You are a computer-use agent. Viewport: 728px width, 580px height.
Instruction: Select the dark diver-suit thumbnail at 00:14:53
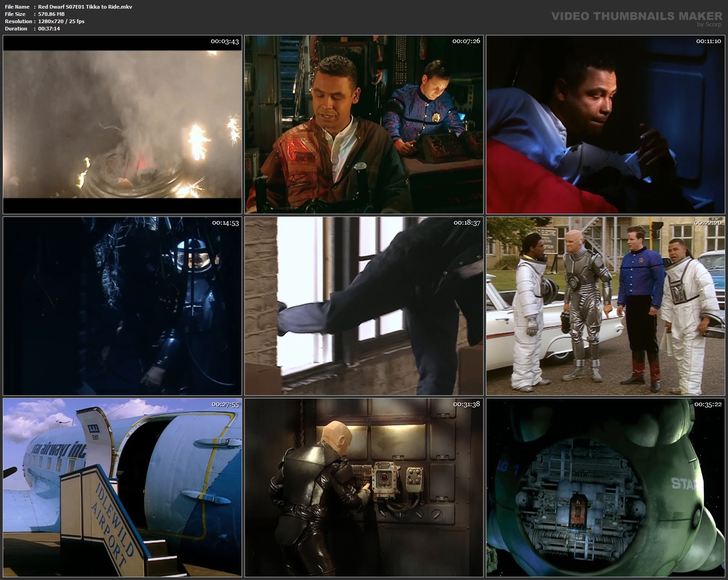tap(122, 306)
